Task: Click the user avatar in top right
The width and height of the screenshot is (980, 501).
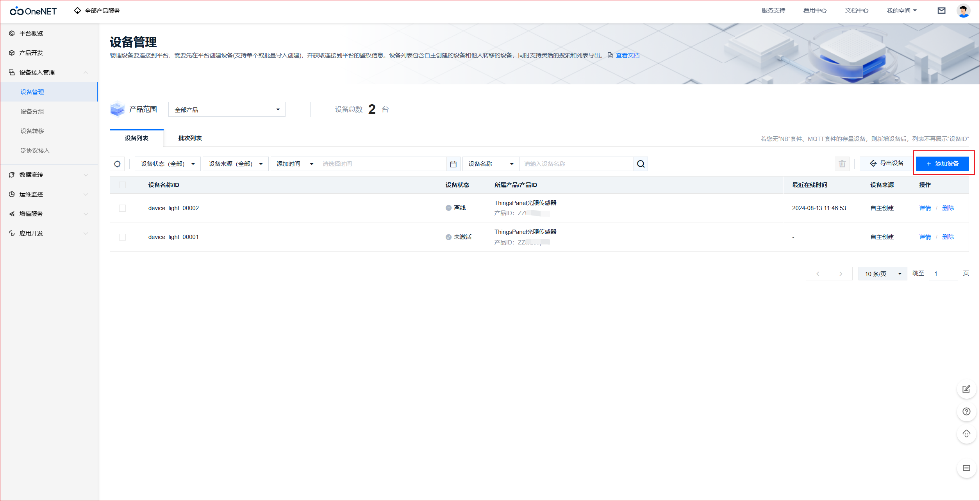Action: pos(963,11)
